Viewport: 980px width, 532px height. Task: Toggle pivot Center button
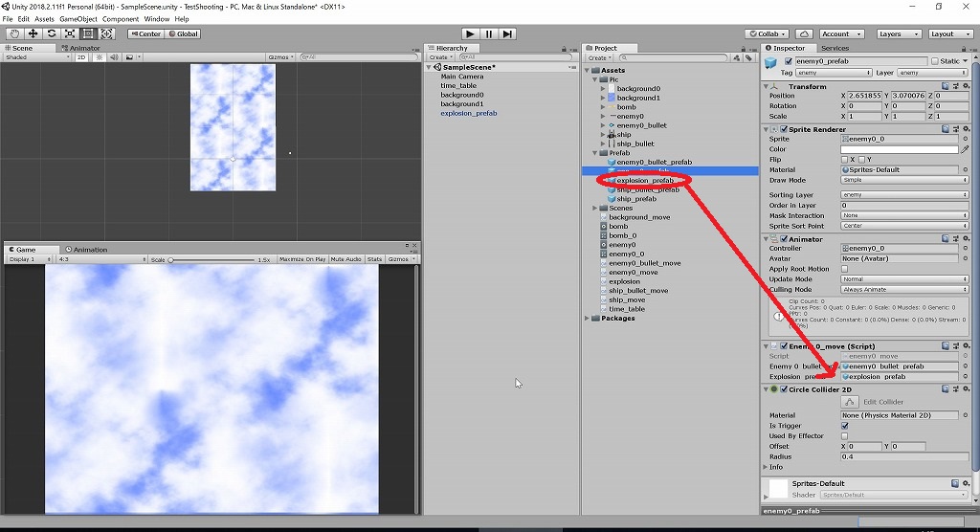coord(145,33)
